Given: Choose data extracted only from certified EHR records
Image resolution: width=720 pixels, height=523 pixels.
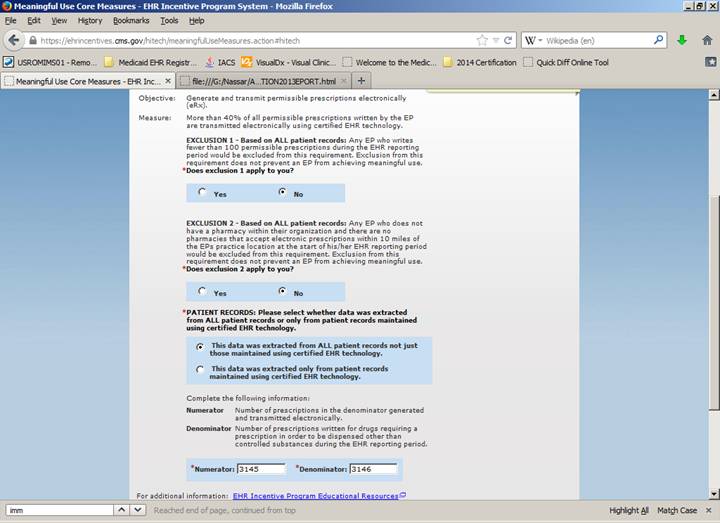Looking at the screenshot, I should pyautogui.click(x=201, y=369).
